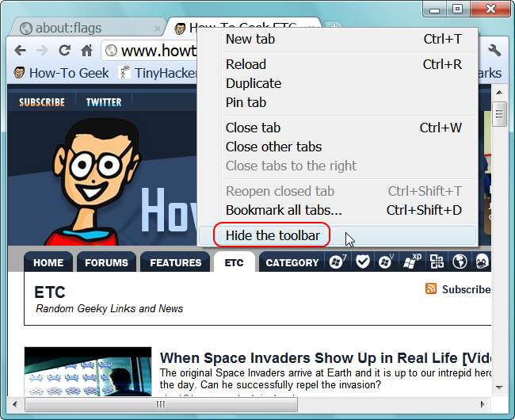Select Pin tab menu entry
The height and width of the screenshot is (420, 515).
pyautogui.click(x=338, y=102)
